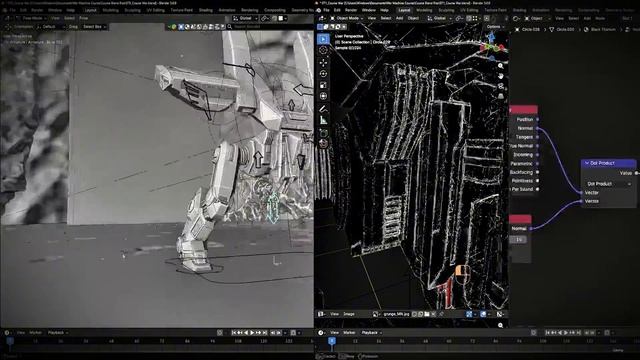Click the search magnifier icon in left viewport header
Image resolution: width=640 pixels, height=360 pixels.
tap(230, 27)
